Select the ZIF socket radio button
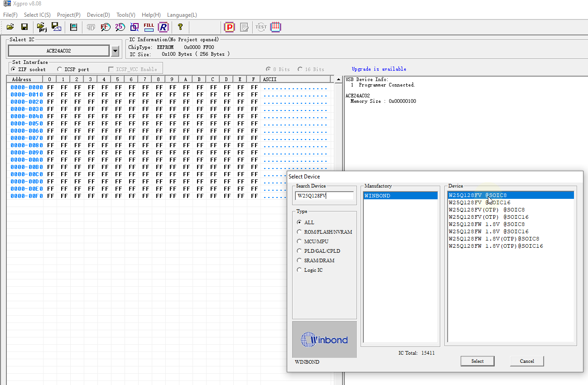Viewport: 588px width, 385px height. (14, 69)
